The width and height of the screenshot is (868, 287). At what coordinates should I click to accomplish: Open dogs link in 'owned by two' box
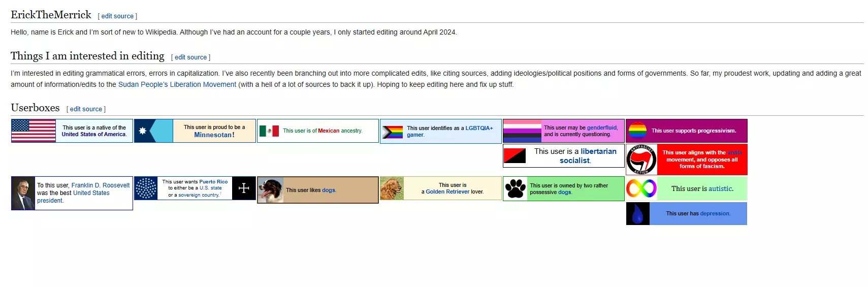pyautogui.click(x=564, y=192)
